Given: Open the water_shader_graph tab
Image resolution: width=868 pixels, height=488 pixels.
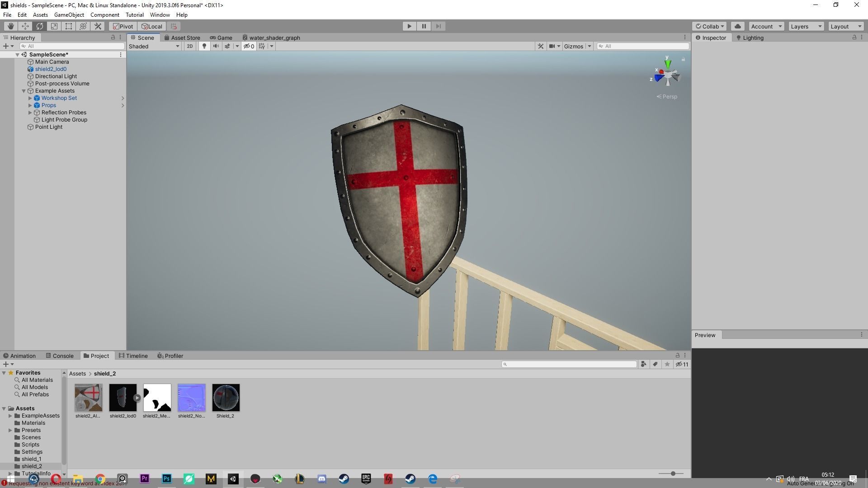Looking at the screenshot, I should click(271, 38).
